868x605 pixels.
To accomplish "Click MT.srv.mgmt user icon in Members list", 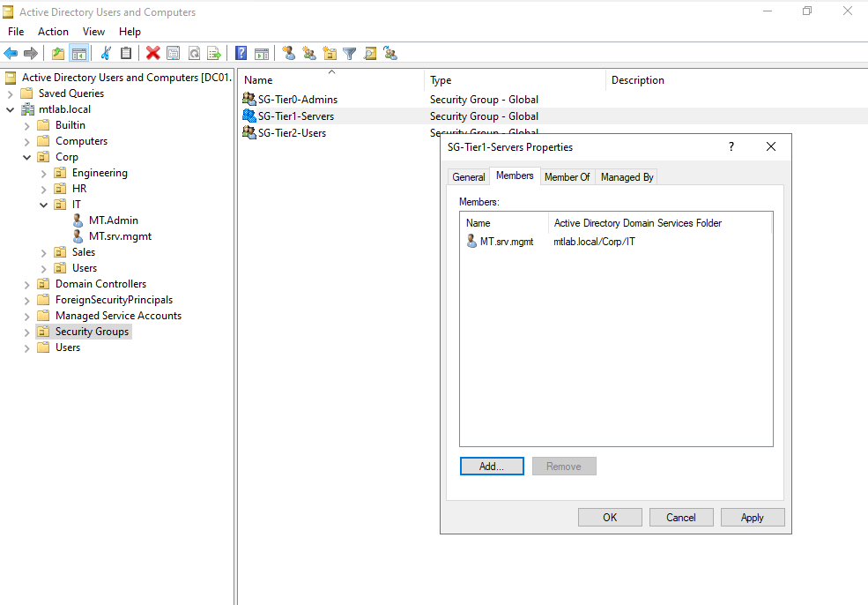I will (471, 241).
